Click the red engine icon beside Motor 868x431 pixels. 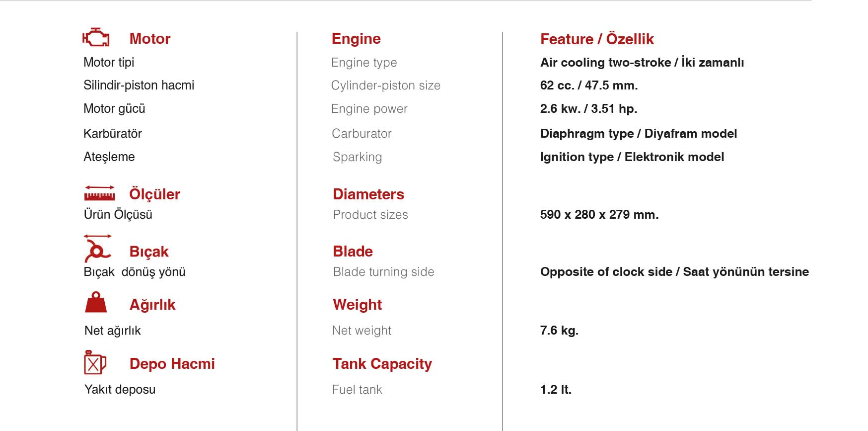[x=96, y=37]
